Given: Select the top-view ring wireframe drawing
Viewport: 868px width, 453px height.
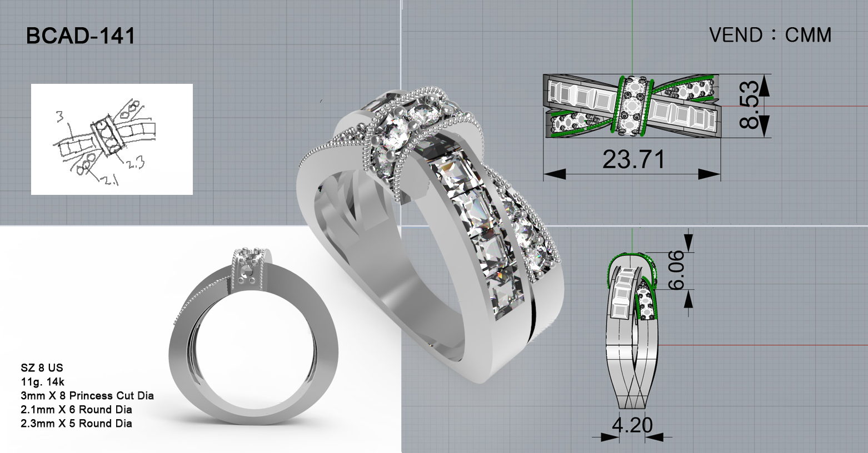Looking at the screenshot, I should pos(632,105).
